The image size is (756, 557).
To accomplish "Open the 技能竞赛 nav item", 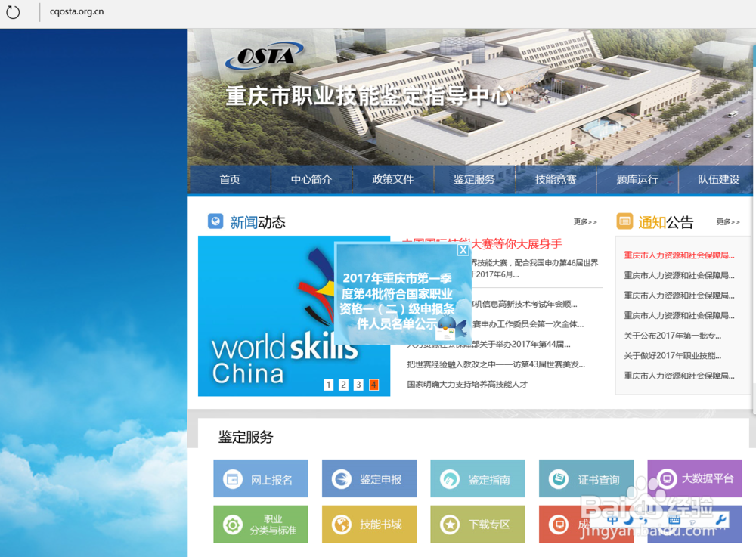I will coord(556,179).
